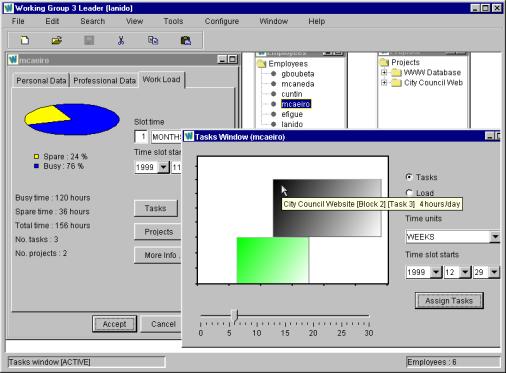The width and height of the screenshot is (506, 373).
Task: Click the Accept button
Action: click(114, 324)
